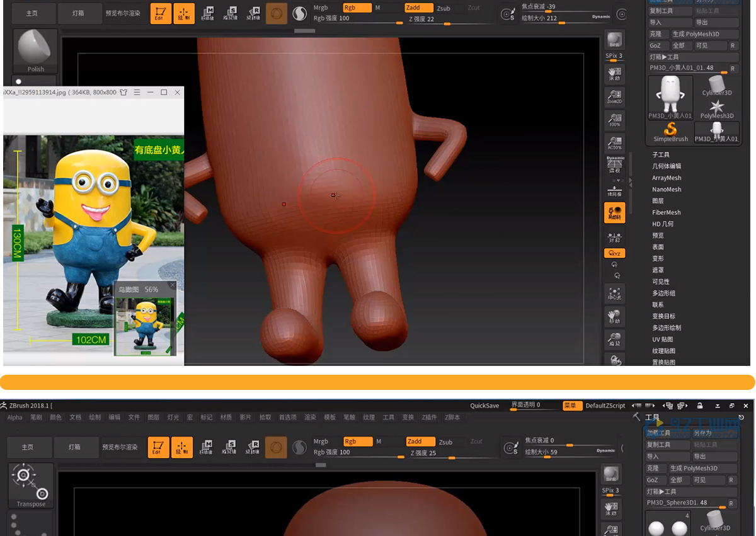Select the large PM3D_小黄人01 tool thumbnail
Viewport: 756px width, 536px height.
click(671, 98)
